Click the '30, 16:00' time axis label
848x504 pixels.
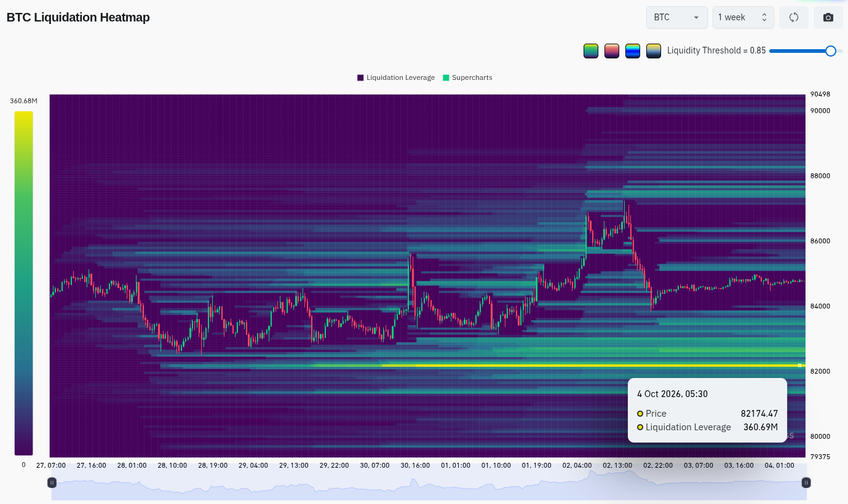(415, 465)
